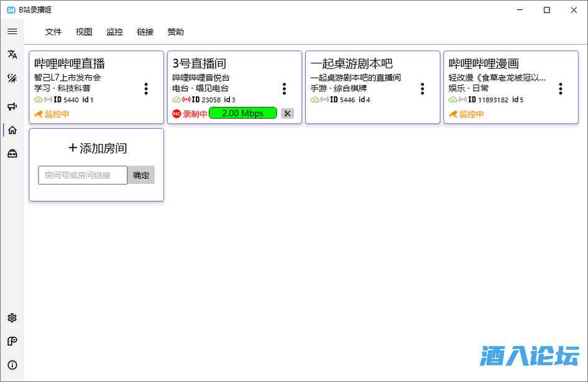Open the 监控 menu
The width and height of the screenshot is (588, 382).
coord(114,32)
